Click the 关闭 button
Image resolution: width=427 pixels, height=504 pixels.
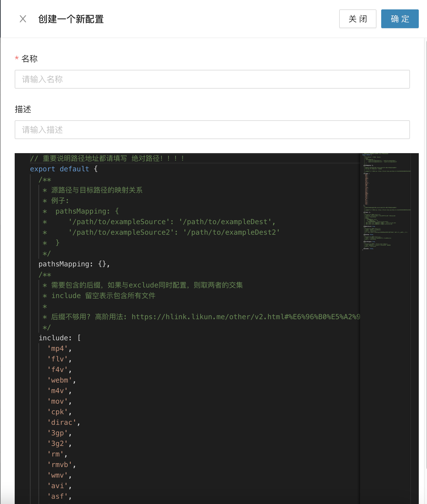click(x=358, y=19)
